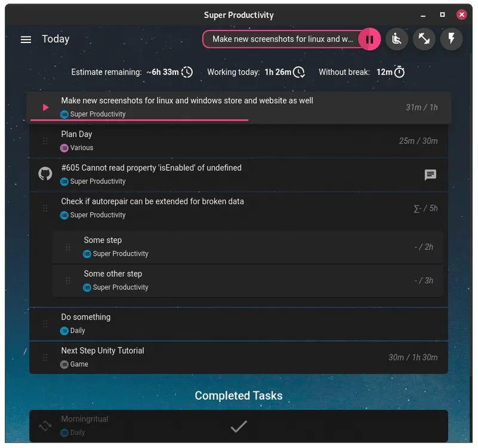478x448 pixels.
Task: Select the screenshots for linux task title
Action: coord(187,101)
